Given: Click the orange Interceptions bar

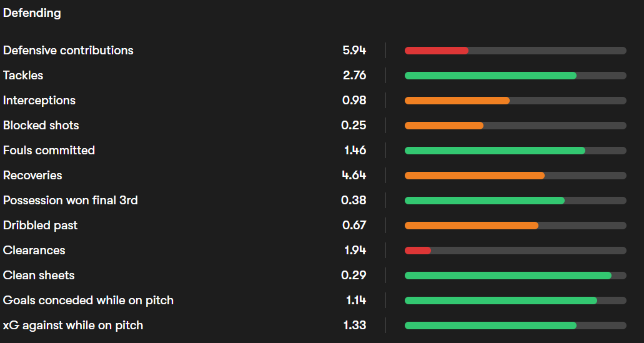Looking at the screenshot, I should pyautogui.click(x=457, y=101).
